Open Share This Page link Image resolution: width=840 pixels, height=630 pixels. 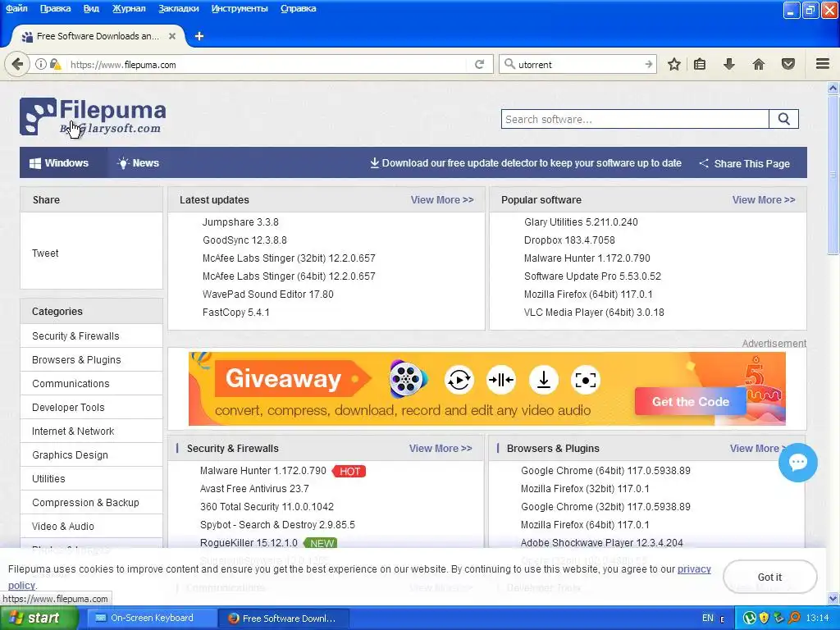pos(744,163)
